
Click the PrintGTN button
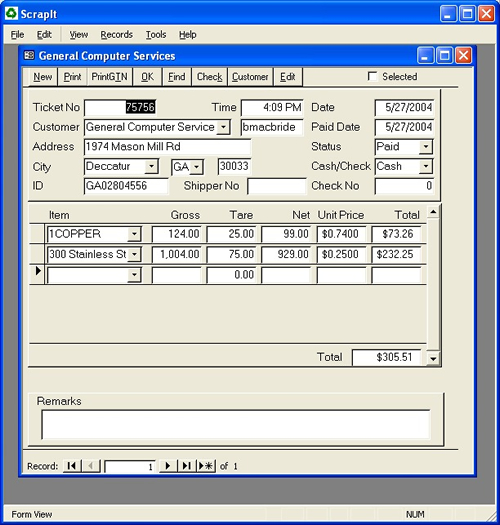click(x=110, y=77)
